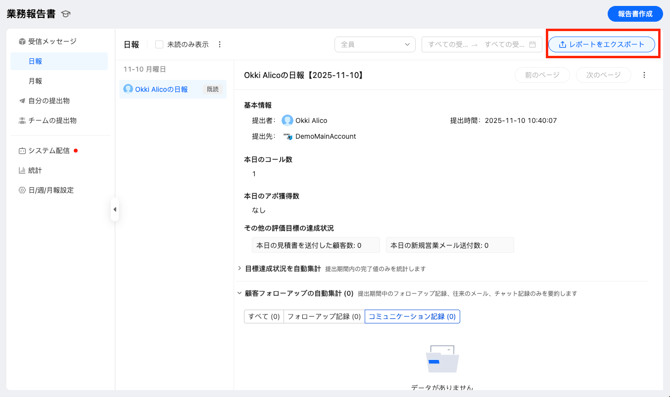670x397 pixels.
Task: Click the 提出時間 value 2025-11-10 10:40:07
Action: click(520, 121)
